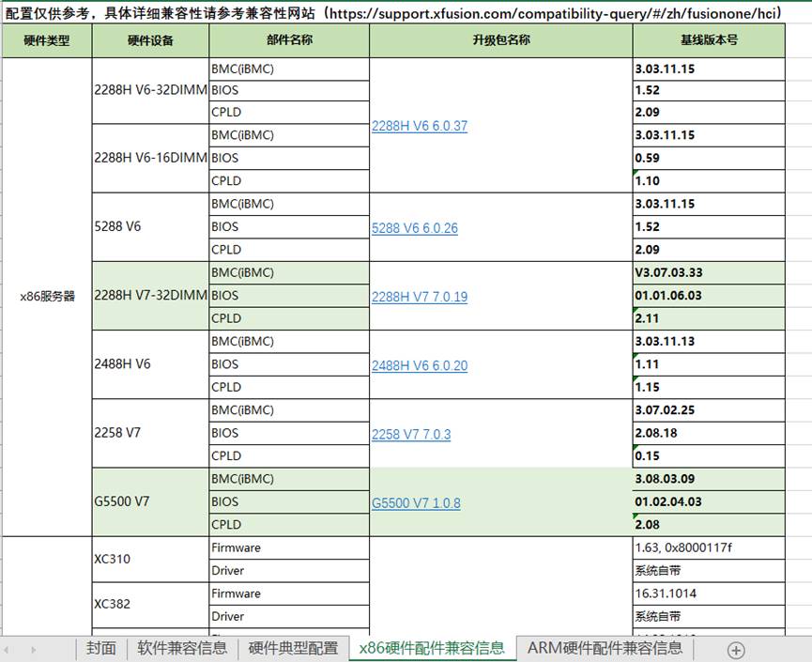Select the 2.11 CPLD version cell
The width and height of the screenshot is (812, 662).
(709, 318)
